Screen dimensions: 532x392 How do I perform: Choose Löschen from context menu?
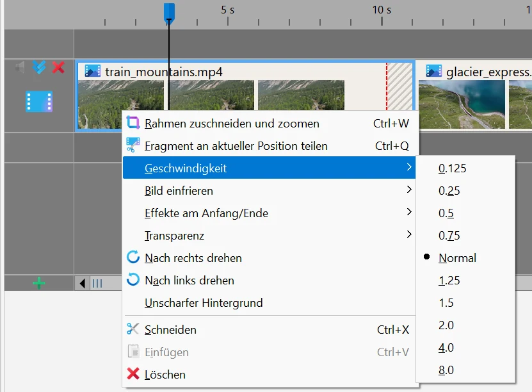pos(270,374)
